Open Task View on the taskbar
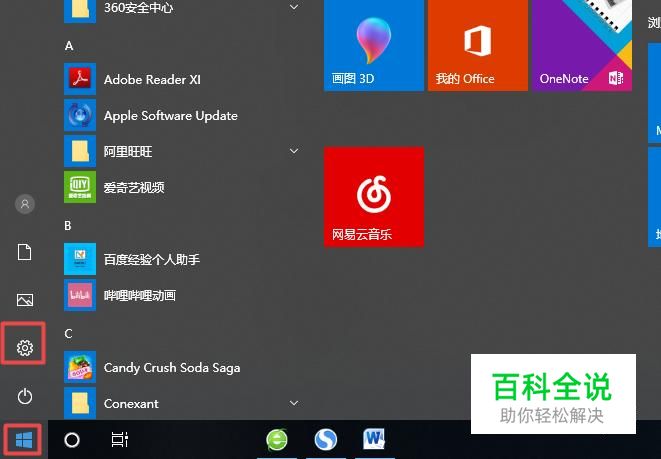 (x=119, y=440)
